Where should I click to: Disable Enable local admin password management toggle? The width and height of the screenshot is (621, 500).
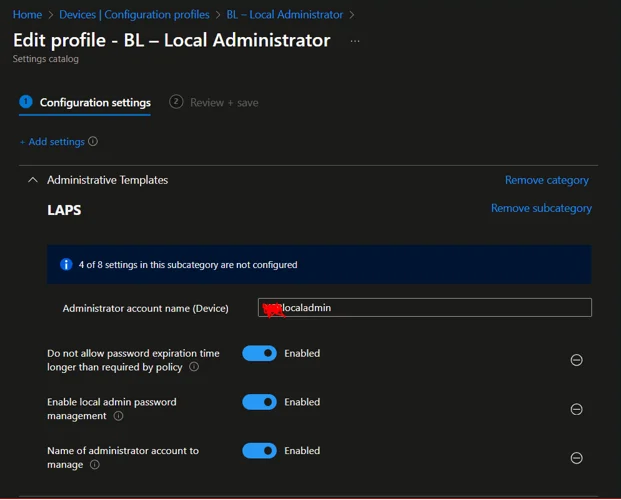point(259,402)
